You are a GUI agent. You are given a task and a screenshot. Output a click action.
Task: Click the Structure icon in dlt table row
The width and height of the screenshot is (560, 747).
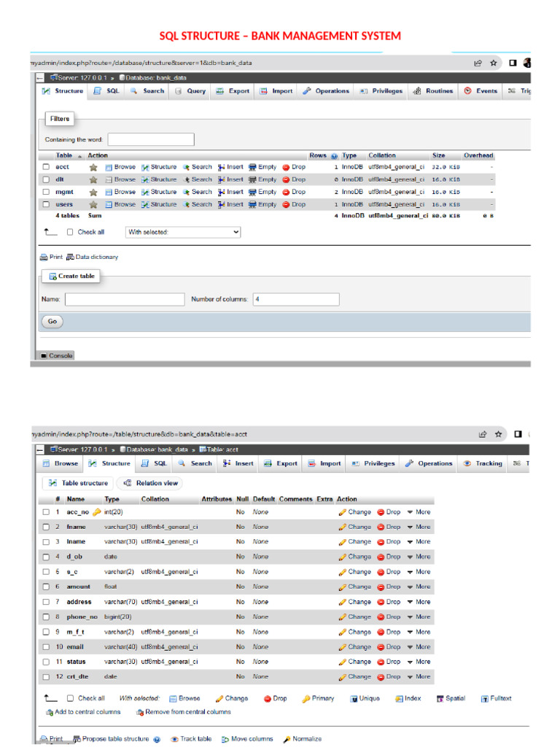145,179
